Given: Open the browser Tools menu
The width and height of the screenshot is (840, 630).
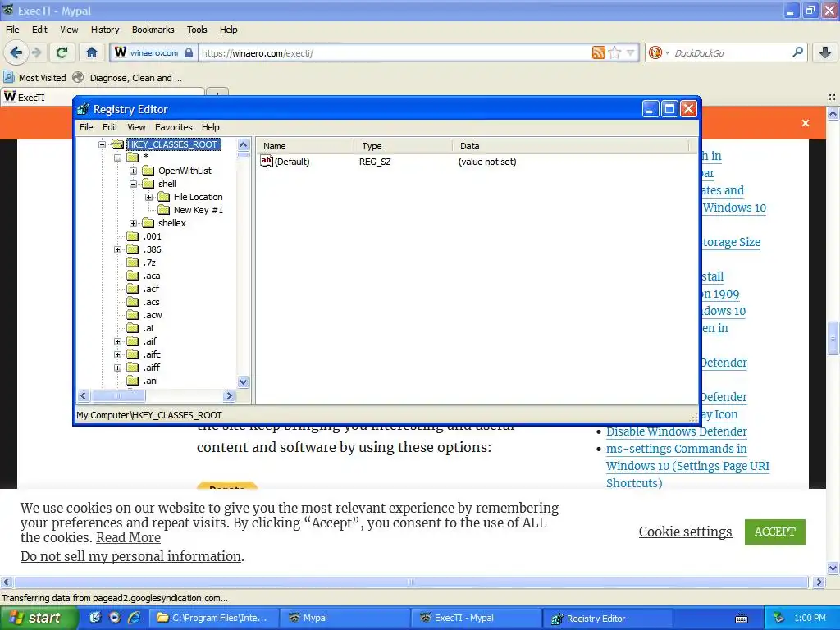Looking at the screenshot, I should click(197, 30).
